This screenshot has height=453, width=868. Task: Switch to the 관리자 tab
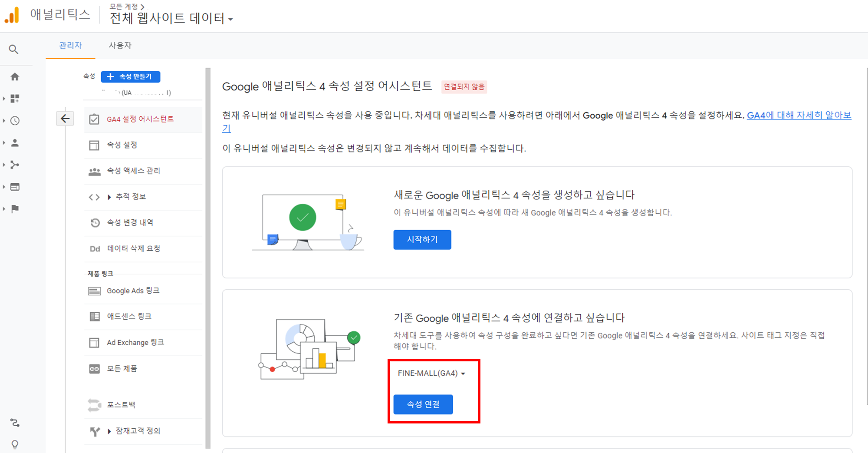point(70,46)
